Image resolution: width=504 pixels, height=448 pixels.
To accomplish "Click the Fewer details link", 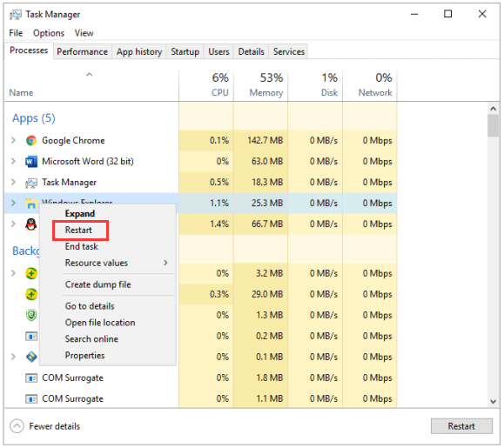I will pos(55,426).
